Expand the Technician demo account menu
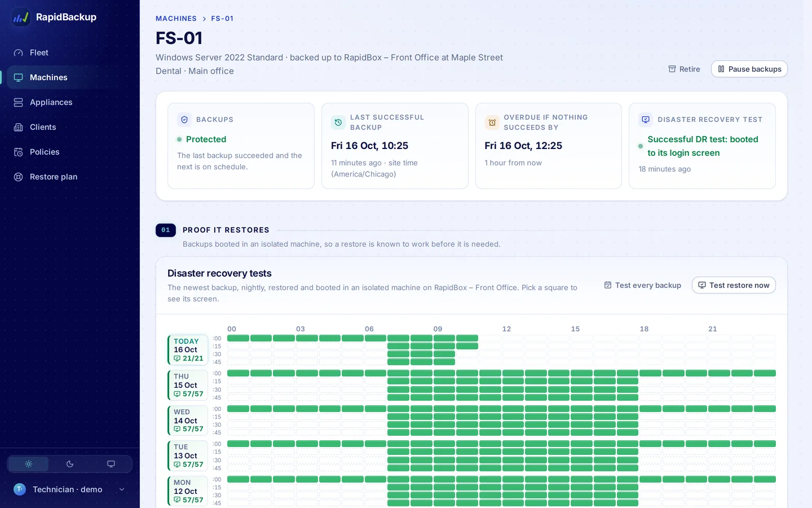The image size is (812, 508). coord(70,489)
